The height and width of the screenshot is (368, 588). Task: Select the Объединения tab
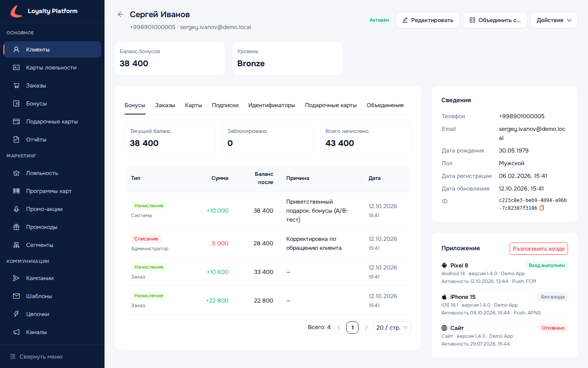(x=385, y=105)
